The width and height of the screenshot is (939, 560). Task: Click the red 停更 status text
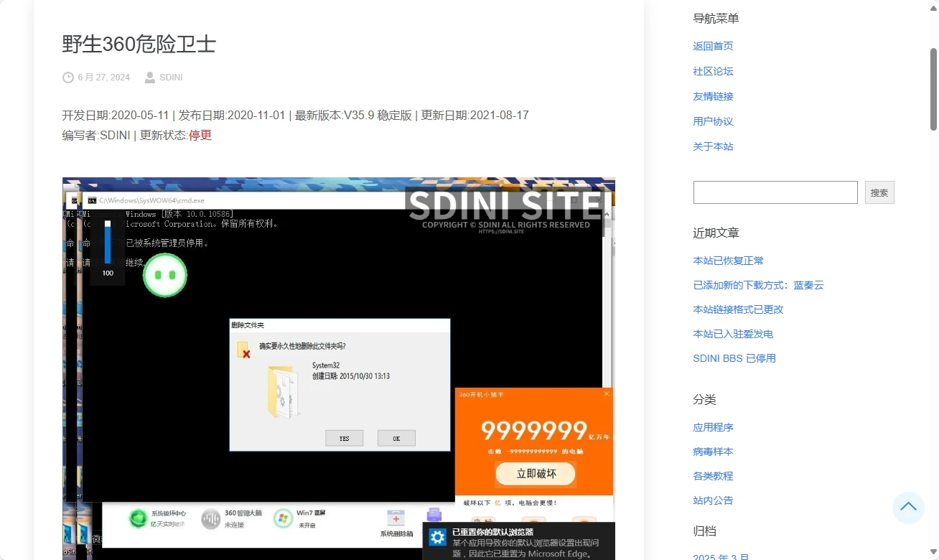click(200, 135)
